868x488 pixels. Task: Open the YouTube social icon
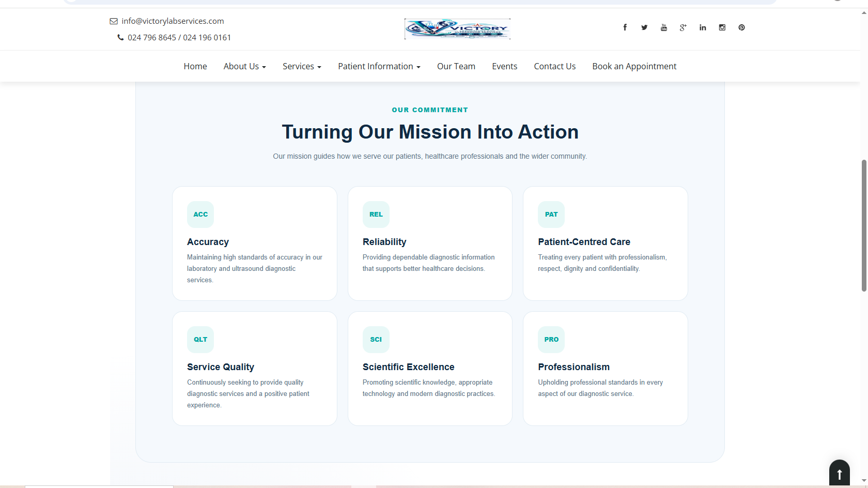(664, 27)
